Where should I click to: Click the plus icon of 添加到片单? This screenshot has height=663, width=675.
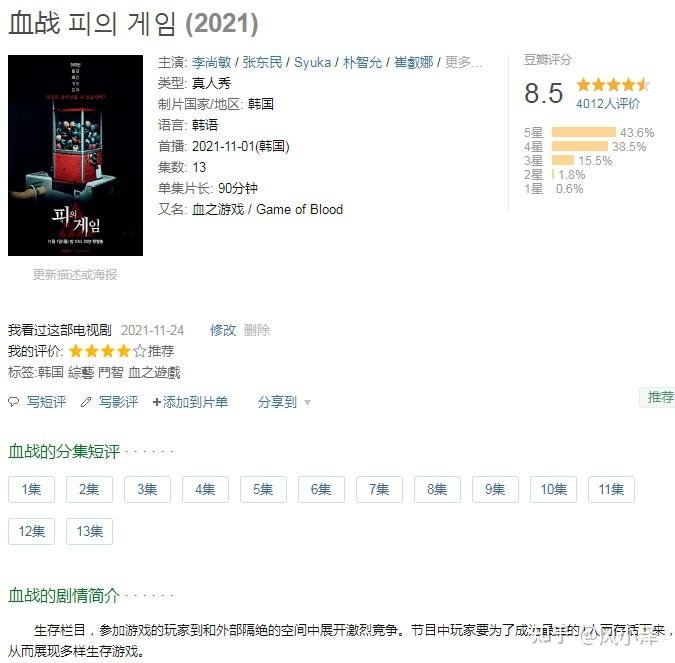tap(157, 402)
